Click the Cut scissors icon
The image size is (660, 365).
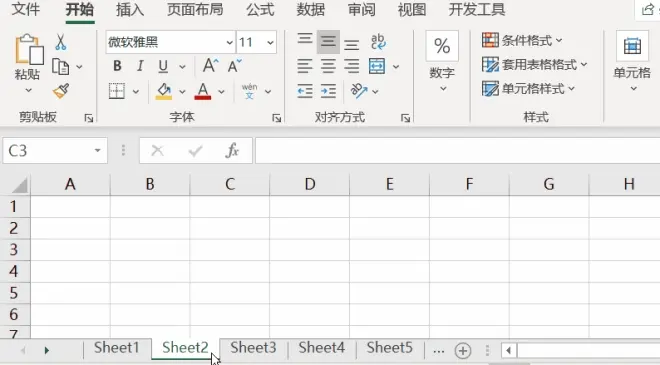pyautogui.click(x=61, y=42)
